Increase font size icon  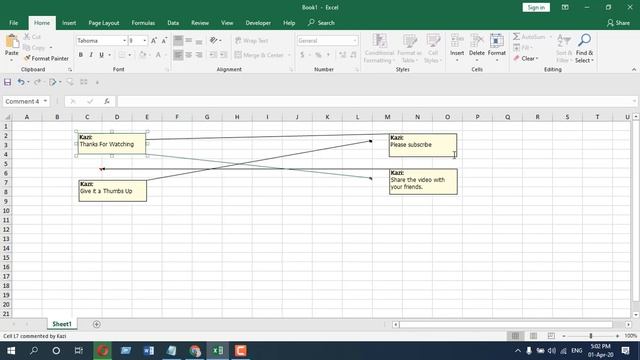154,40
